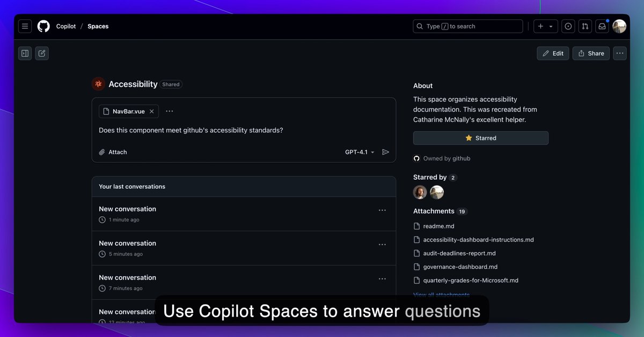Send the prompt with the send icon
Viewport: 644px width, 337px height.
[x=385, y=152]
